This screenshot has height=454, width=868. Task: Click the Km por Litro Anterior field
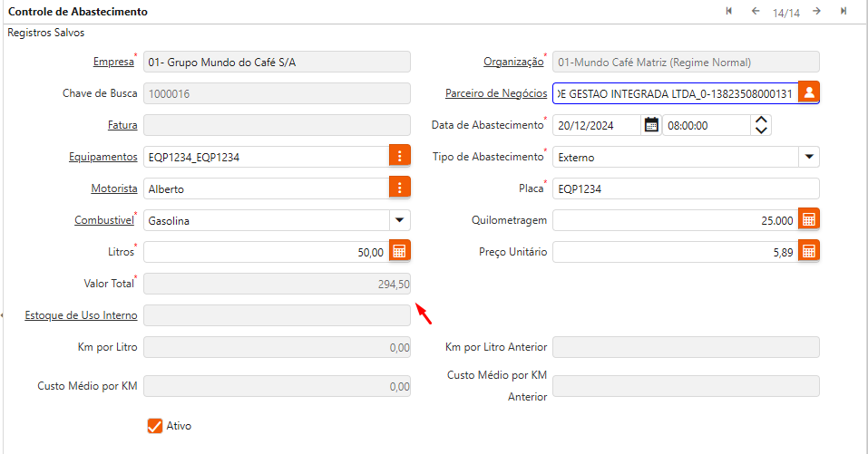[686, 347]
